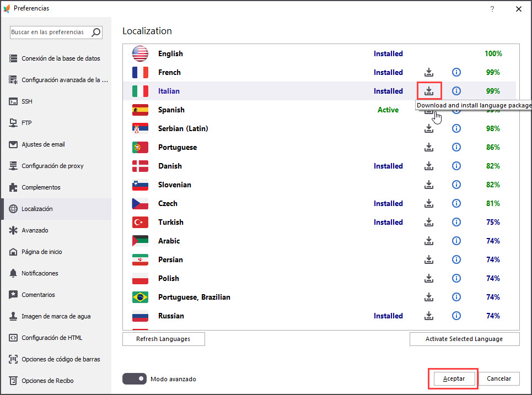Open Opciones de Recibo
Screen dimensions: 532x395
[x=56, y=381]
